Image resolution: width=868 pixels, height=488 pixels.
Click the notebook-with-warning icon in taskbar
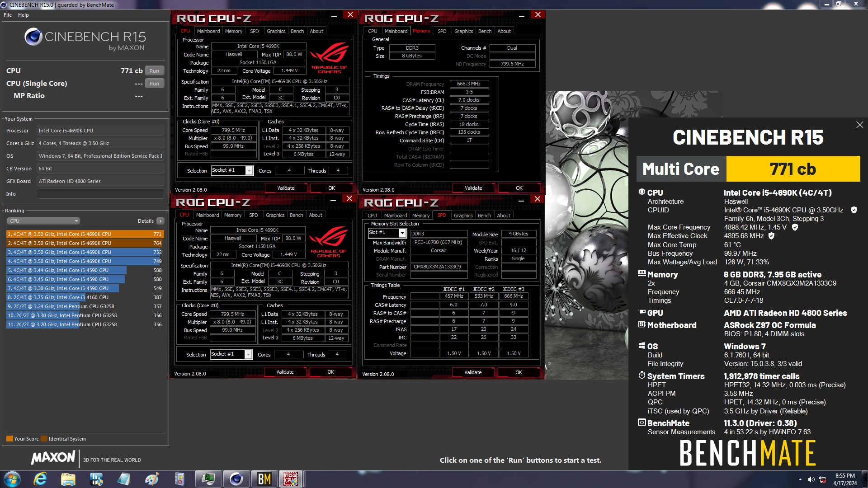179,479
